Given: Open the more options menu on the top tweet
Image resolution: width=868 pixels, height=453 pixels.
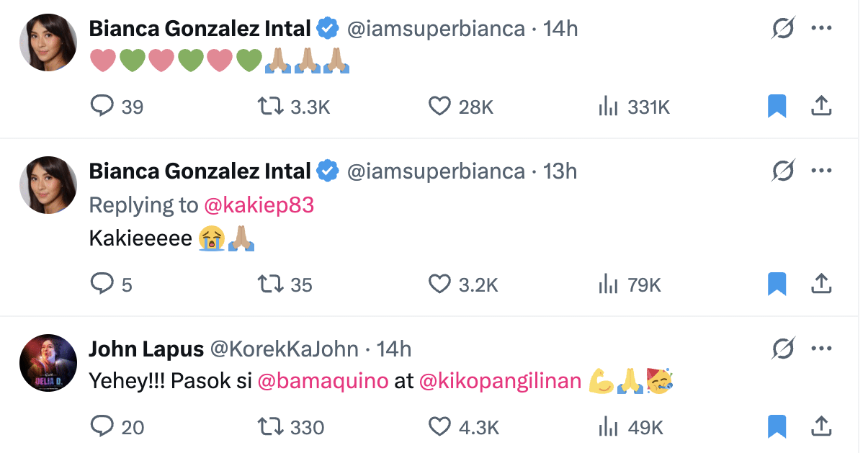Looking at the screenshot, I should pyautogui.click(x=820, y=28).
